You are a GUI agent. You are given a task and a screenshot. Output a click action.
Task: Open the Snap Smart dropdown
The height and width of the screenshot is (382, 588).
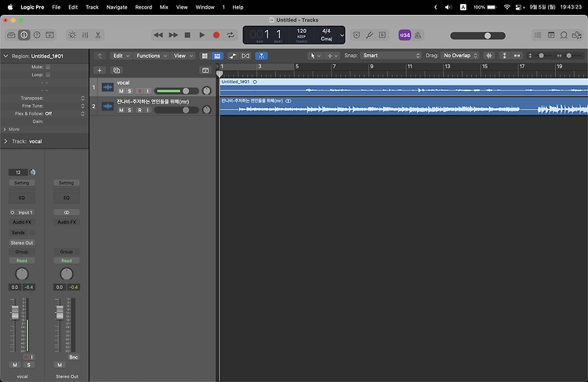click(390, 56)
